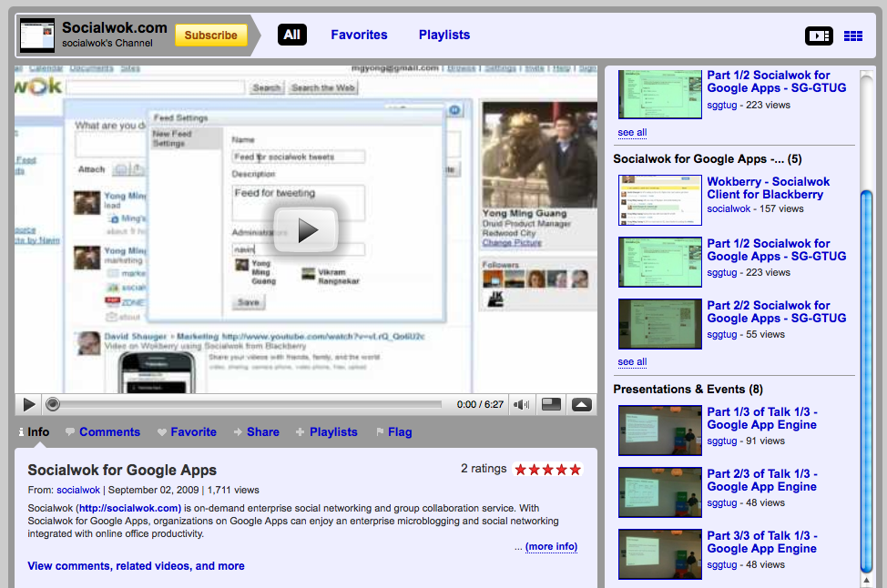Play the video with center play overlay
The height and width of the screenshot is (588, 887).
pyautogui.click(x=306, y=230)
